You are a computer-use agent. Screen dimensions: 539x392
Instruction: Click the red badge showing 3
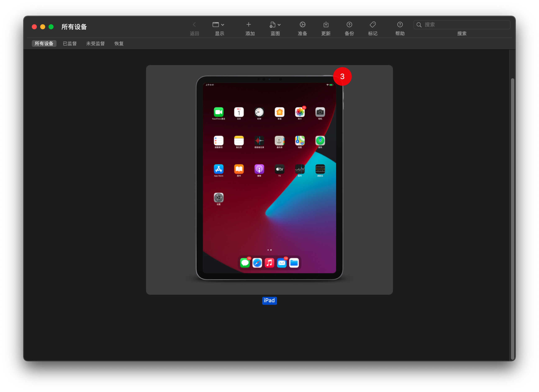coord(342,77)
